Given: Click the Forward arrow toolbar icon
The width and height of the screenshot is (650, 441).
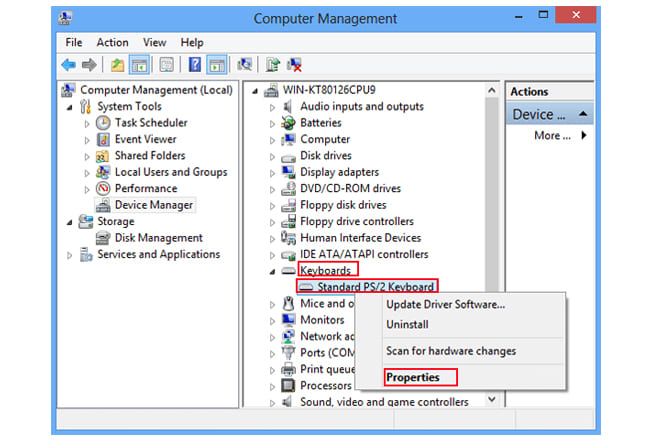Looking at the screenshot, I should click(x=89, y=65).
